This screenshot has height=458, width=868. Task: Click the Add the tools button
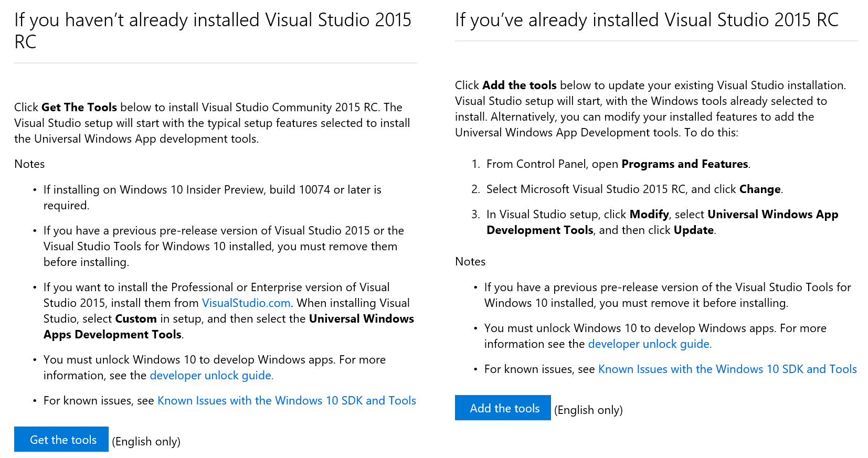click(503, 408)
